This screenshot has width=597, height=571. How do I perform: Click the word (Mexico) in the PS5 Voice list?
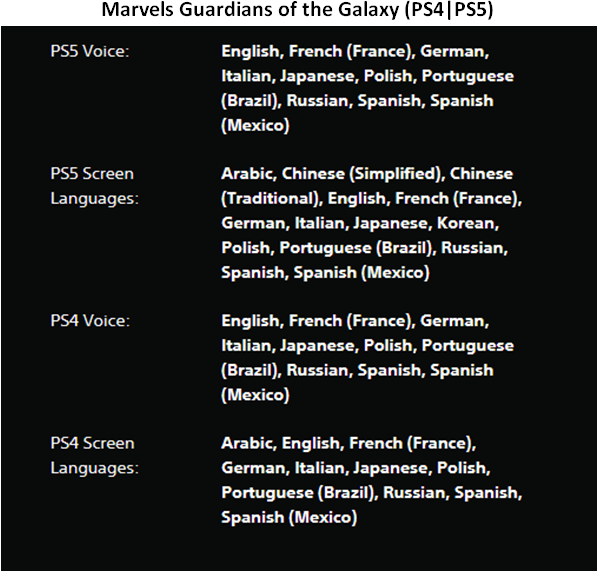[x=255, y=126]
